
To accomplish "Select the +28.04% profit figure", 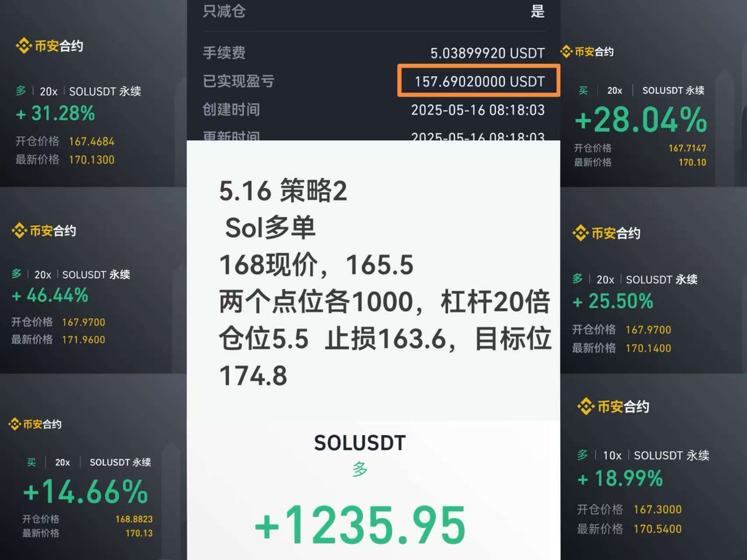I will click(x=641, y=120).
